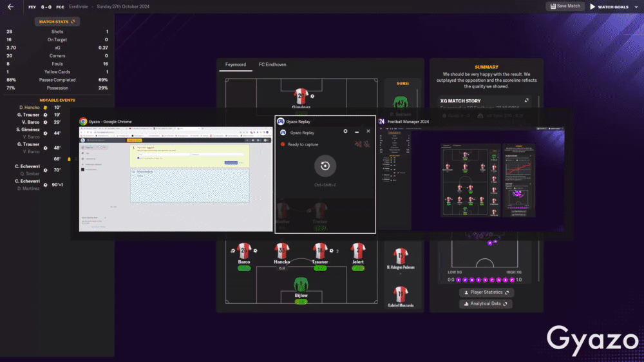Open Player Statistics
Viewport: 644px width, 362px height.
pyautogui.click(x=486, y=292)
